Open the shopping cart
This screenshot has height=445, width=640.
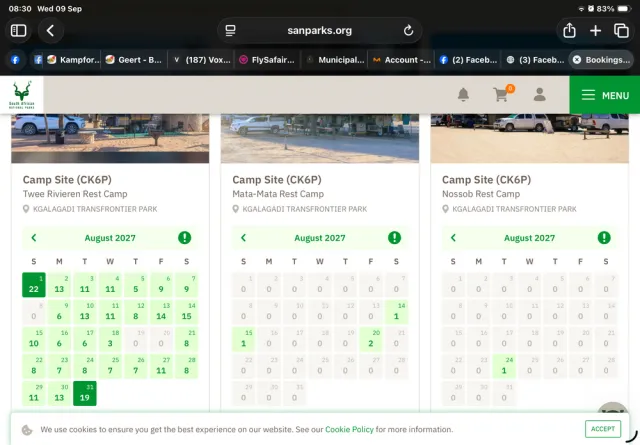pos(500,95)
